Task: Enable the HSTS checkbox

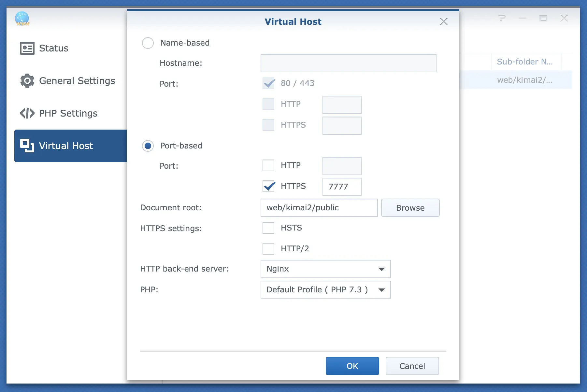Action: (x=268, y=228)
